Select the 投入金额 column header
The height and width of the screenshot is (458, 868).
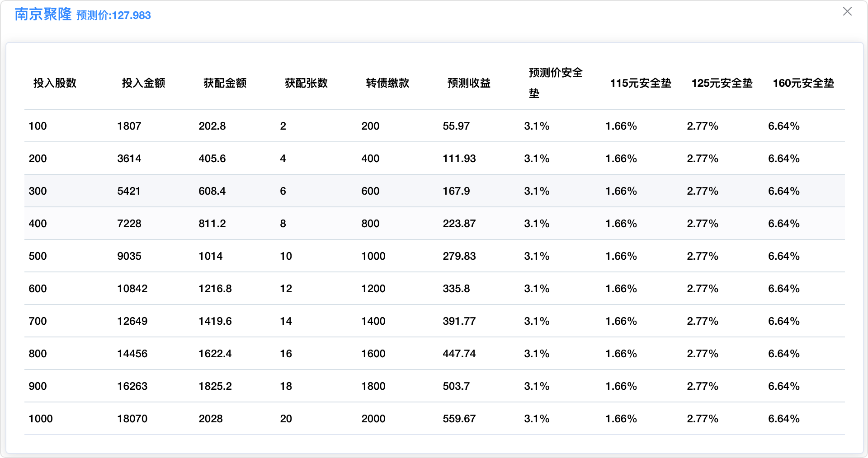coord(143,83)
